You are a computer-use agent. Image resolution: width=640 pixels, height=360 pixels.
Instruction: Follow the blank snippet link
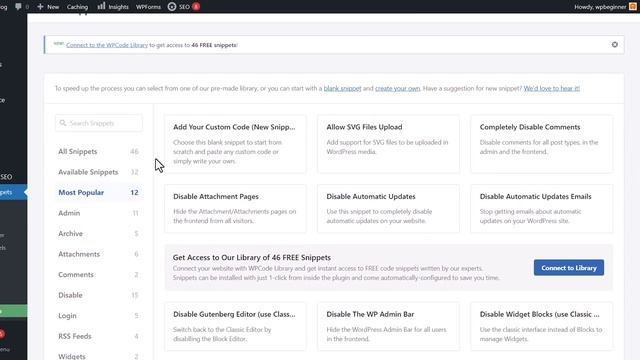[x=342, y=88]
